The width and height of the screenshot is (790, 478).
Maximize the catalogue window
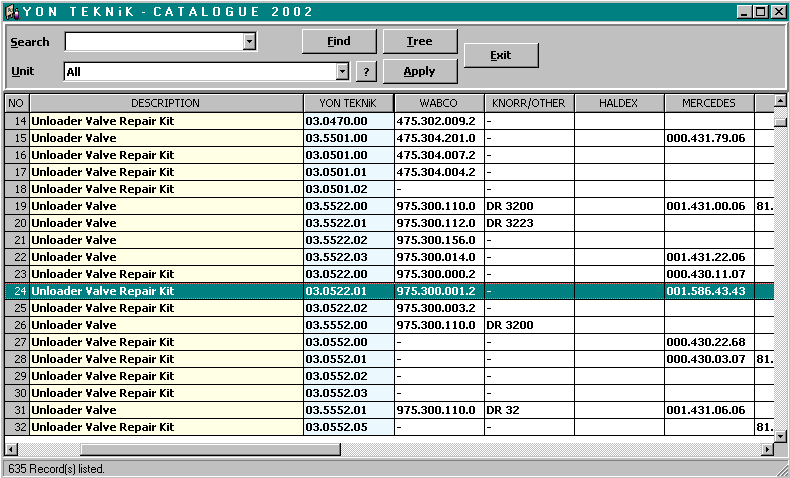(761, 12)
